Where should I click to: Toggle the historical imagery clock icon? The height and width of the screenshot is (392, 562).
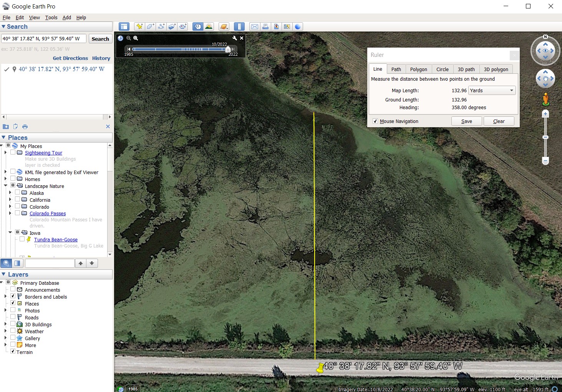[x=198, y=27]
